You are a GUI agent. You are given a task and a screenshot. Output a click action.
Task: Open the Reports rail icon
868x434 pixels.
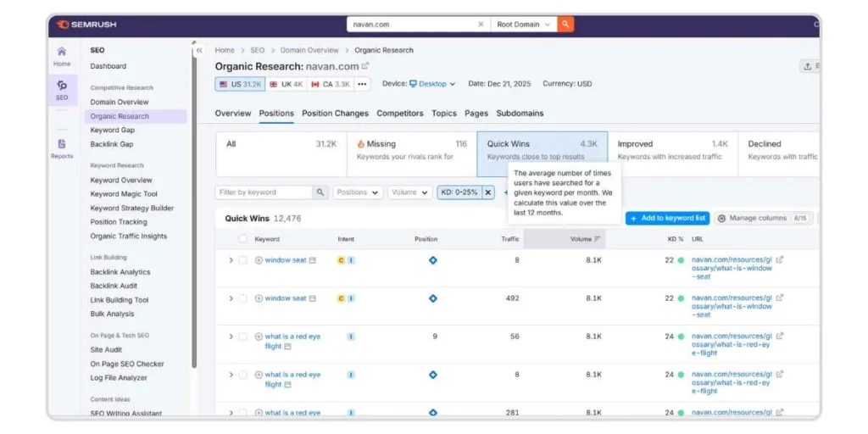click(62, 148)
